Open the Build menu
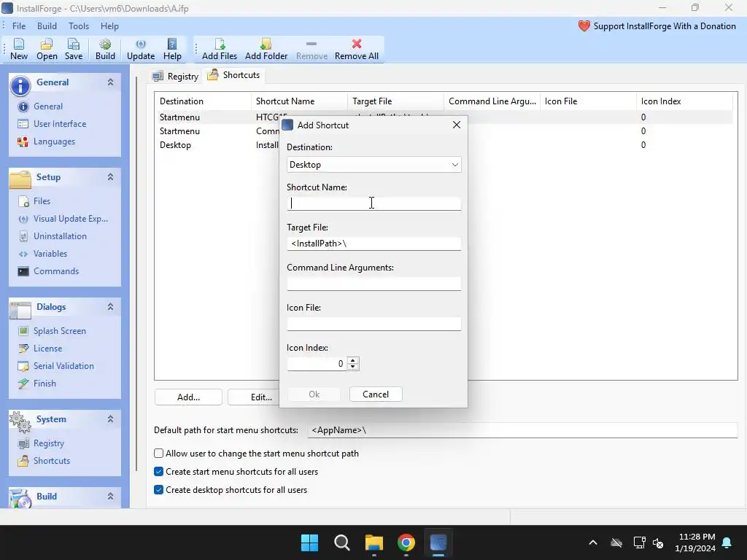 pos(47,26)
